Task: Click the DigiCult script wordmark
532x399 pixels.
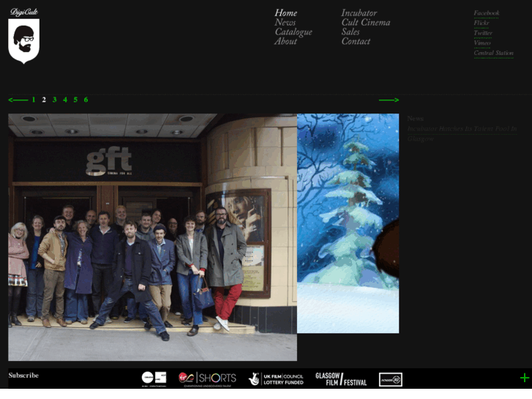Action: pyautogui.click(x=24, y=12)
